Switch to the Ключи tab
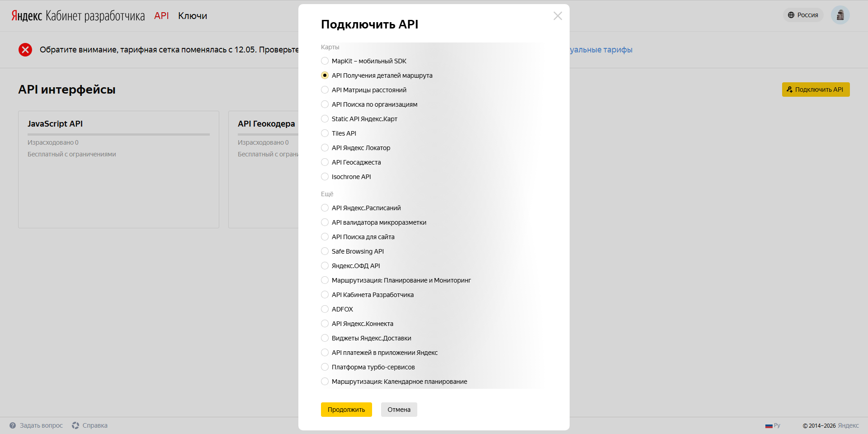868x434 pixels. [193, 16]
